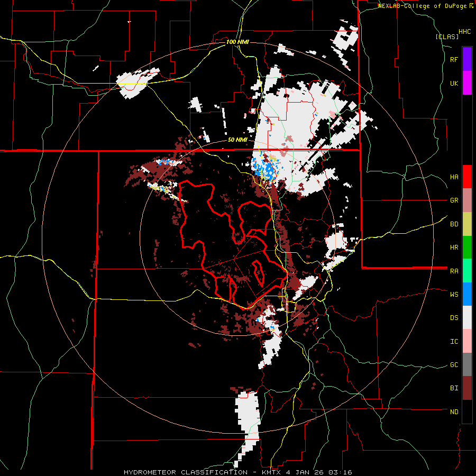Click the DS legend label

pyautogui.click(x=454, y=318)
